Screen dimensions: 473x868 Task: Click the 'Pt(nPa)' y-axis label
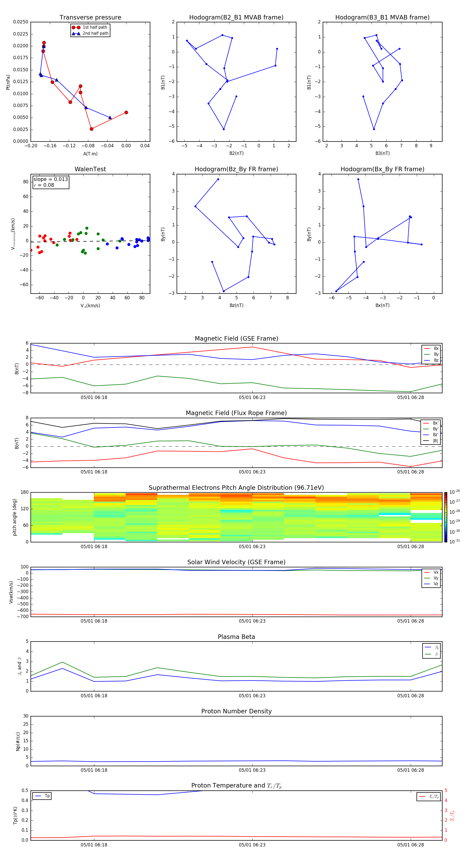(x=8, y=82)
